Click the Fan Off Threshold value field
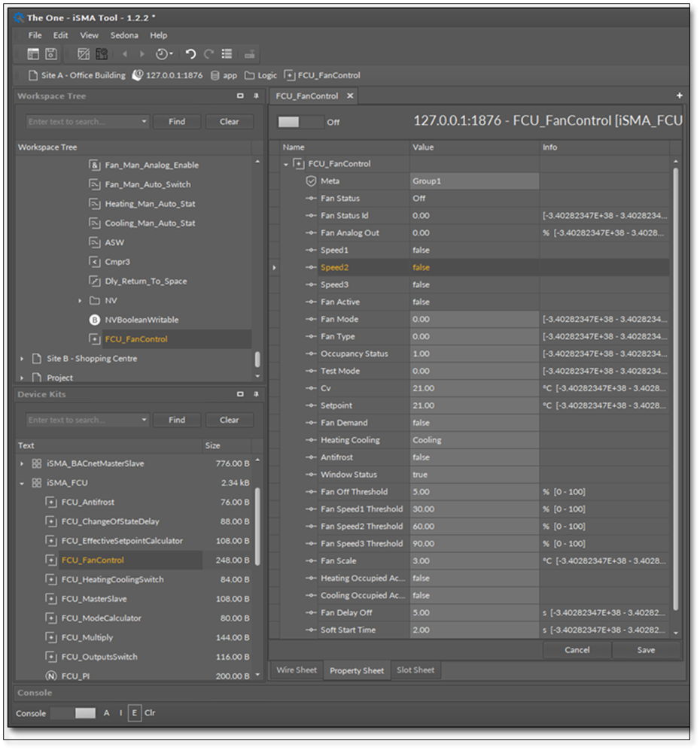Image resolution: width=700 pixels, height=750 pixels. point(474,492)
